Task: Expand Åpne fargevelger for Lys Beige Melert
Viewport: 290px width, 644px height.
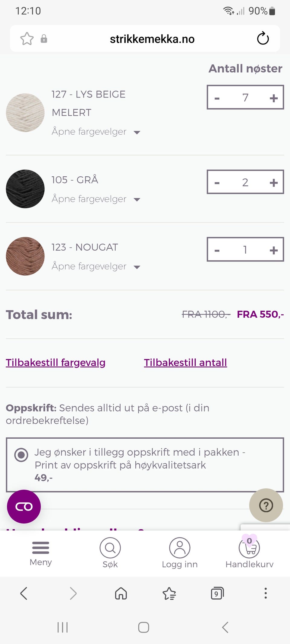Action: point(96,132)
